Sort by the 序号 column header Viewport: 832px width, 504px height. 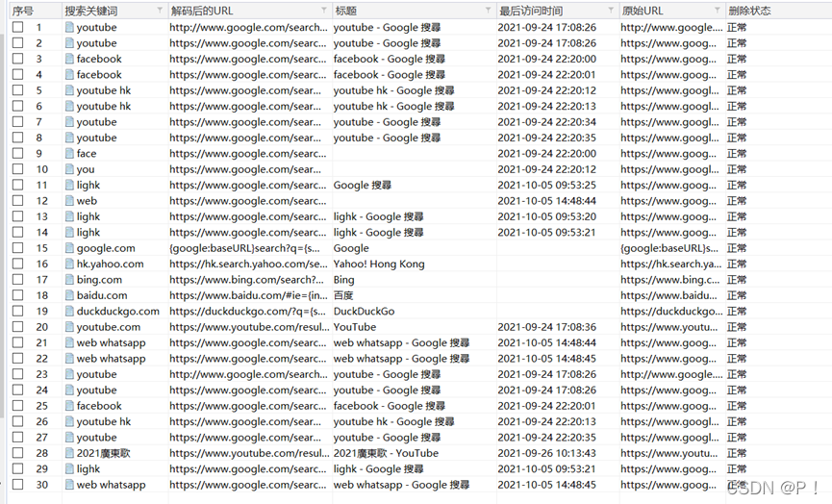(23, 11)
